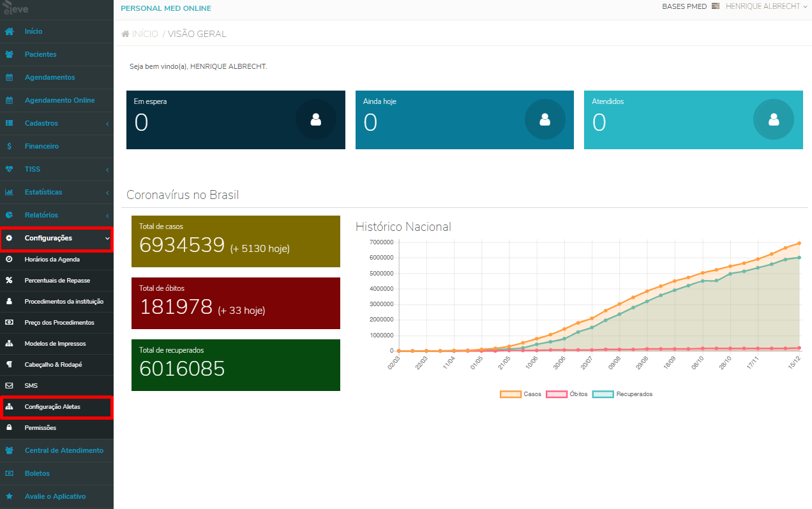This screenshot has width=812, height=509.
Task: Open Configuração Aletas menu item
Action: point(57,406)
